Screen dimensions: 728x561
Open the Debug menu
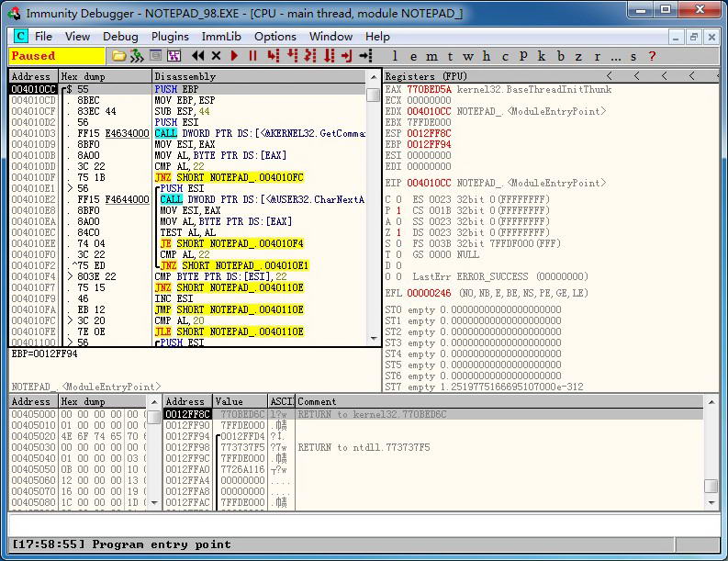point(120,36)
